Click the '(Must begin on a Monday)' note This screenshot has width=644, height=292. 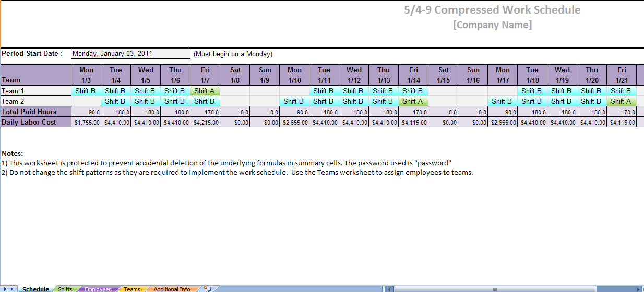pos(233,54)
